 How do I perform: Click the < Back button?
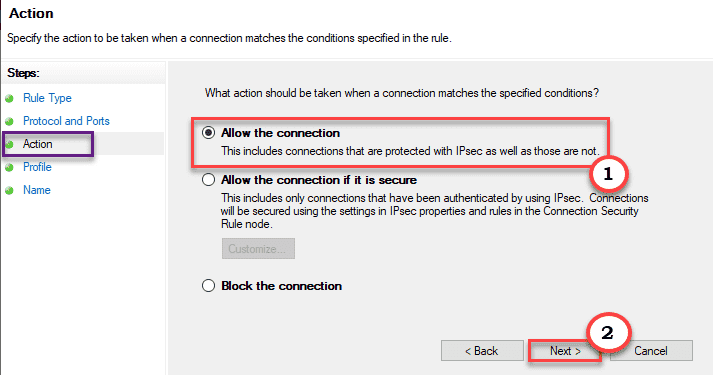[482, 351]
